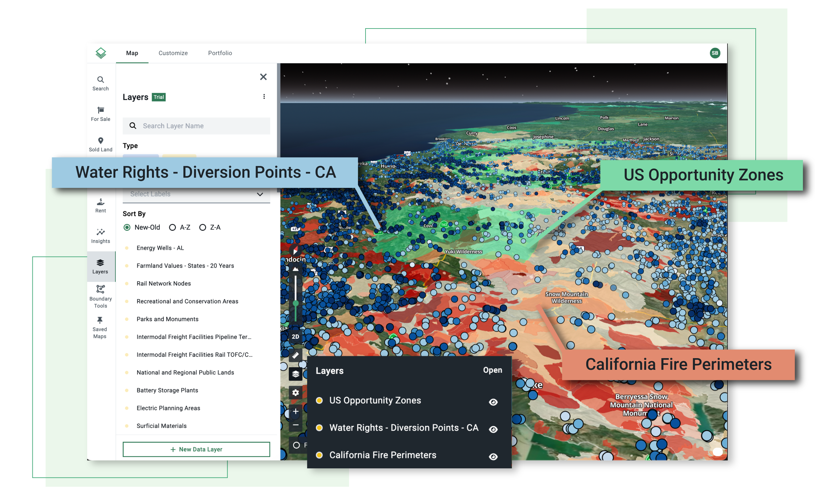Switch the map to 2D view

(295, 337)
